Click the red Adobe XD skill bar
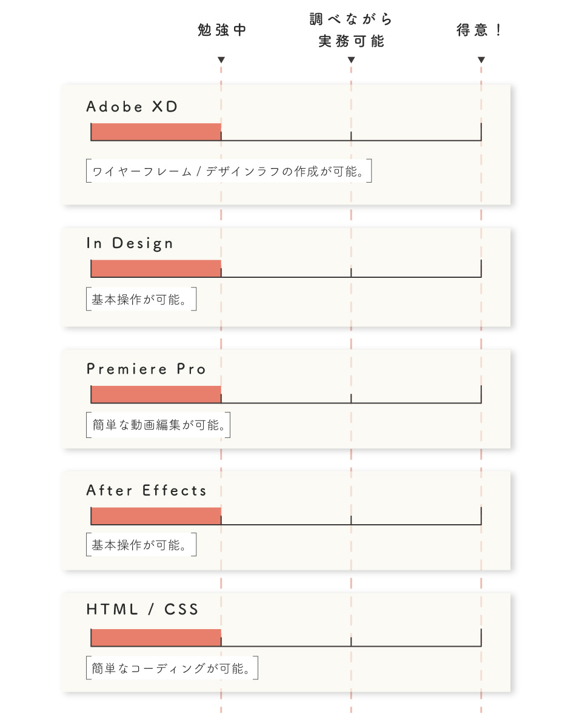Viewport: 582px width, 728px height. coord(156,132)
